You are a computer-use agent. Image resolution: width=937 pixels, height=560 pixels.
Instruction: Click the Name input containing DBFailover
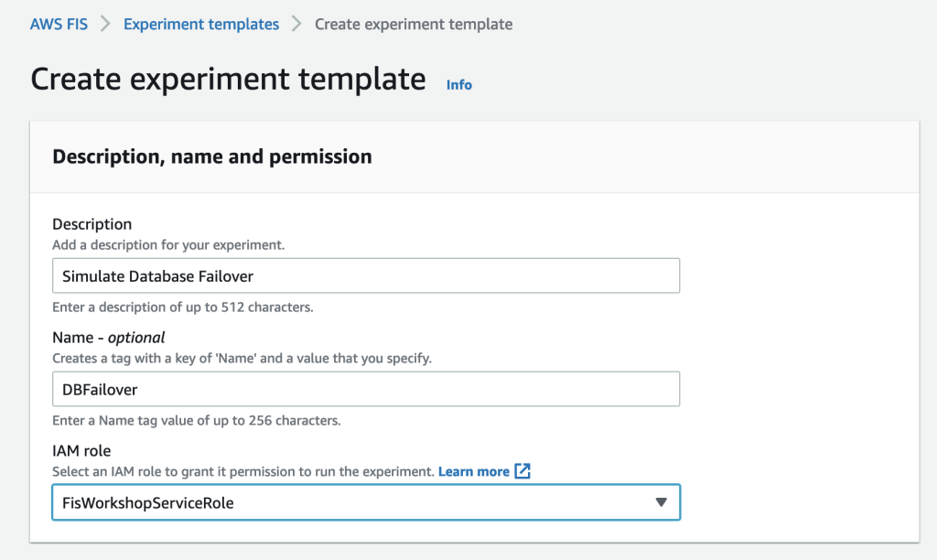(366, 389)
